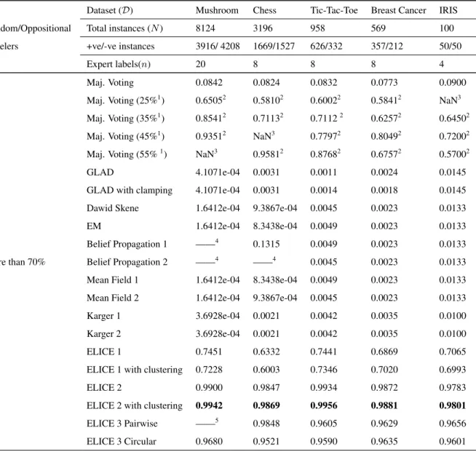Click EM Chess value 8.3438e-04
Image resolution: width=476 pixels, height=452 pixels.
(x=274, y=226)
